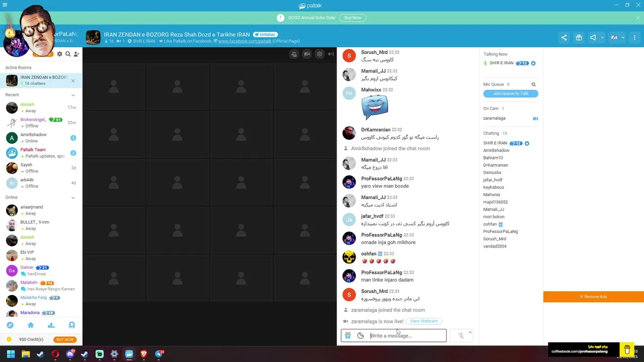
Task: Click the View Webcam button
Action: click(424, 321)
